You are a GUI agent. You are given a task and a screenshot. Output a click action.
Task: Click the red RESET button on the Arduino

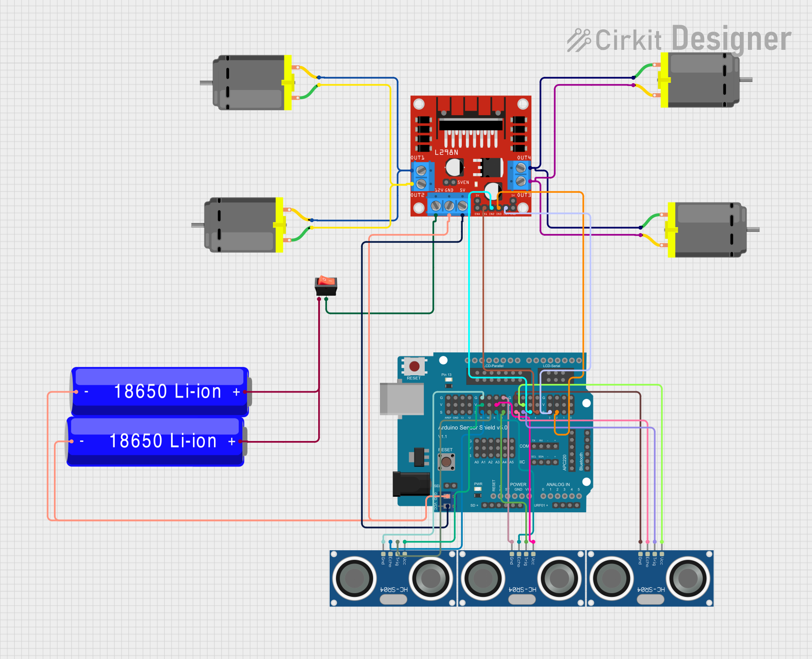[x=414, y=366]
